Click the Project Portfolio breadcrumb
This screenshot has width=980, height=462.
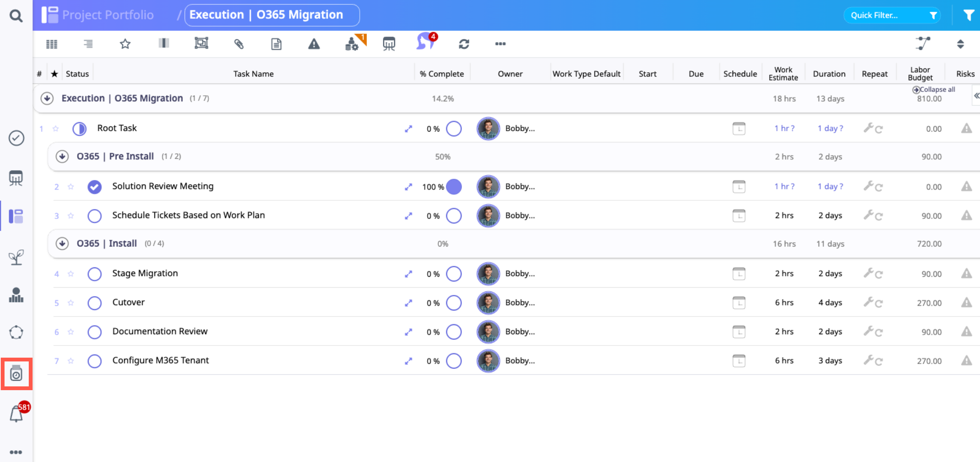(108, 15)
